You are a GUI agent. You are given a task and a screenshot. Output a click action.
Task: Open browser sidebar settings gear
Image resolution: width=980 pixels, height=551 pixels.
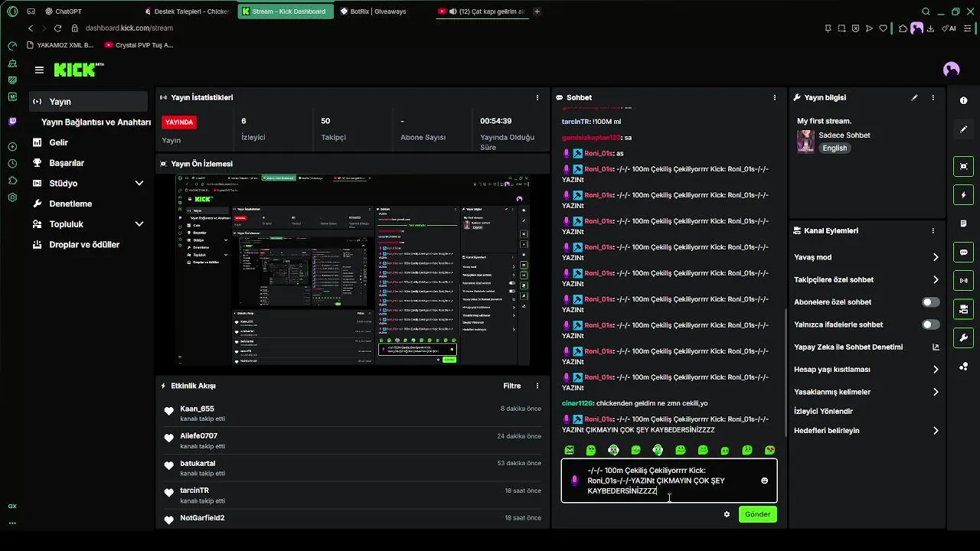coord(12,197)
